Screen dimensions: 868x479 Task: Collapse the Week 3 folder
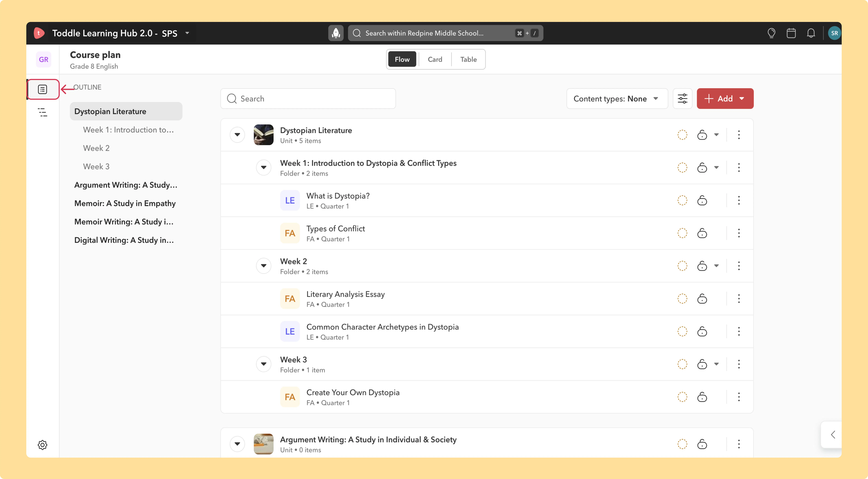point(263,364)
